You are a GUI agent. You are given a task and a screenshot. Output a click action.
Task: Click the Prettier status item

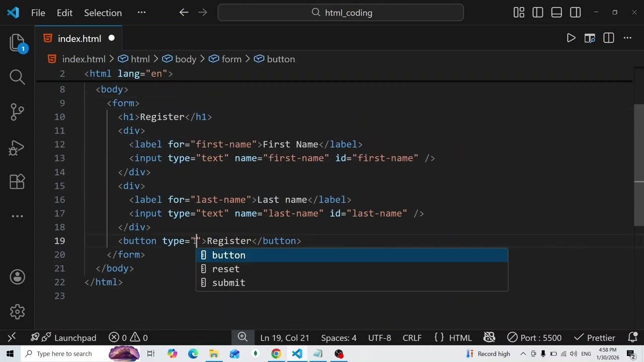(594, 337)
